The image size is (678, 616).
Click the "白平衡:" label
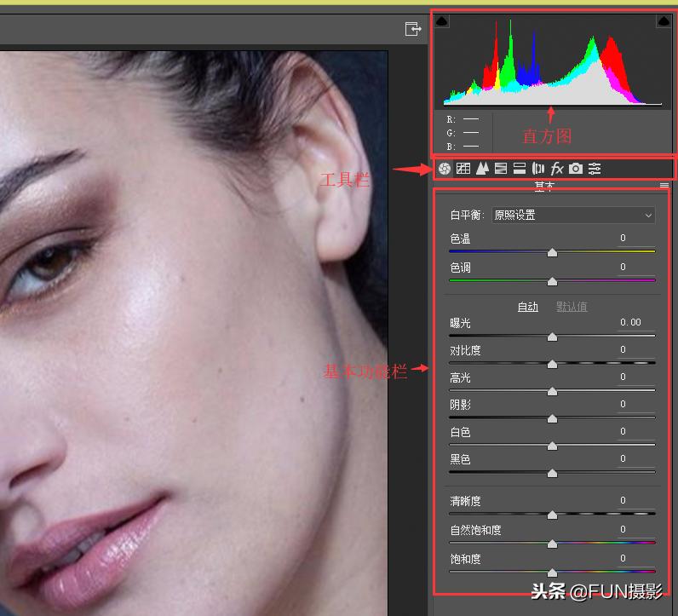(x=467, y=215)
